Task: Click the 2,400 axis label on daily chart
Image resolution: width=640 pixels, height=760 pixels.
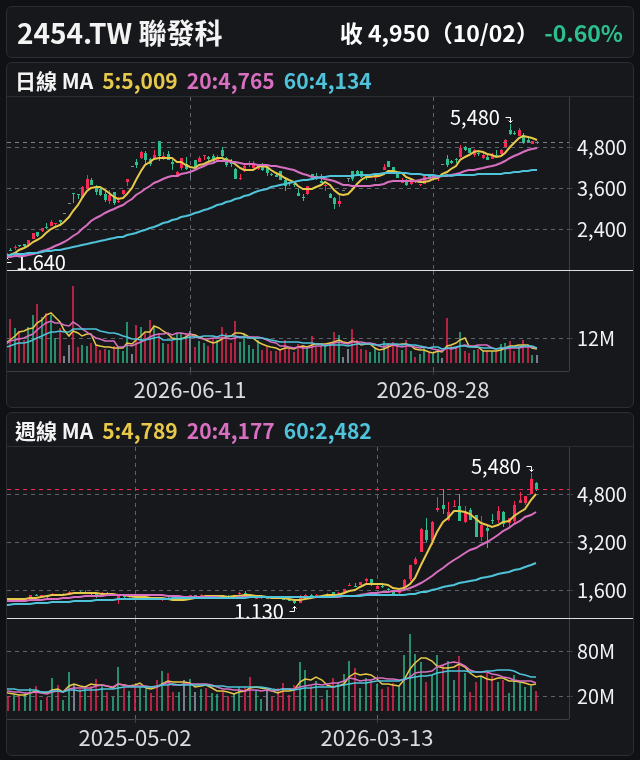Action: (x=601, y=230)
